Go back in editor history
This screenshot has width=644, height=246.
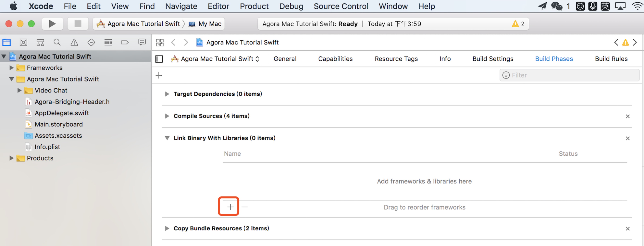click(x=173, y=42)
